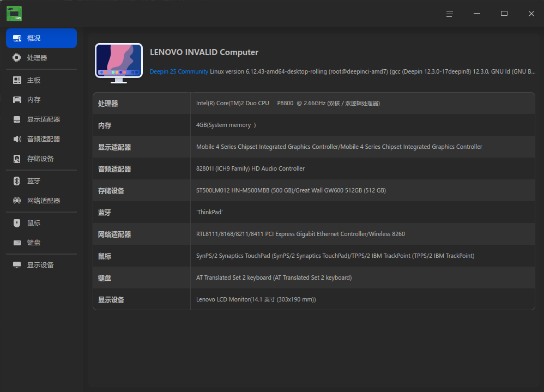544x392 pixels.
Task: Open 鼠标 via its mouse icon
Action: coord(17,223)
